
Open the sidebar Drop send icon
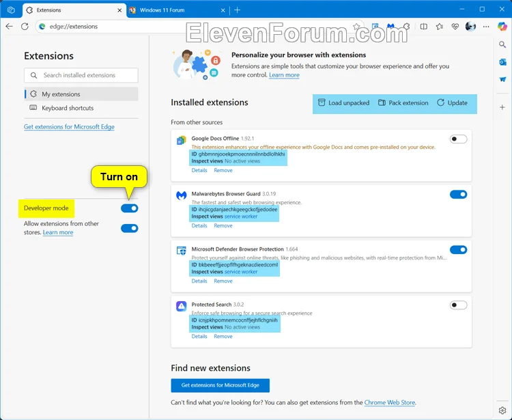pyautogui.click(x=502, y=79)
